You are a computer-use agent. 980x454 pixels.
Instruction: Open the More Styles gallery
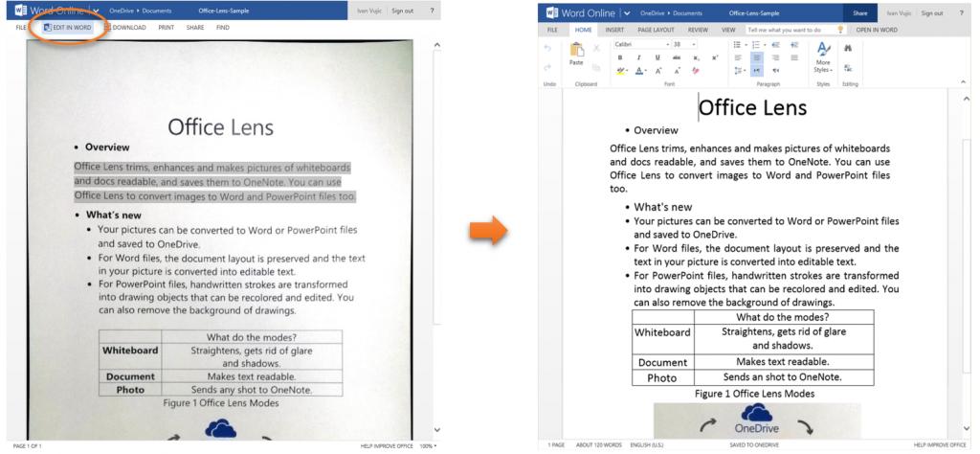point(823,57)
